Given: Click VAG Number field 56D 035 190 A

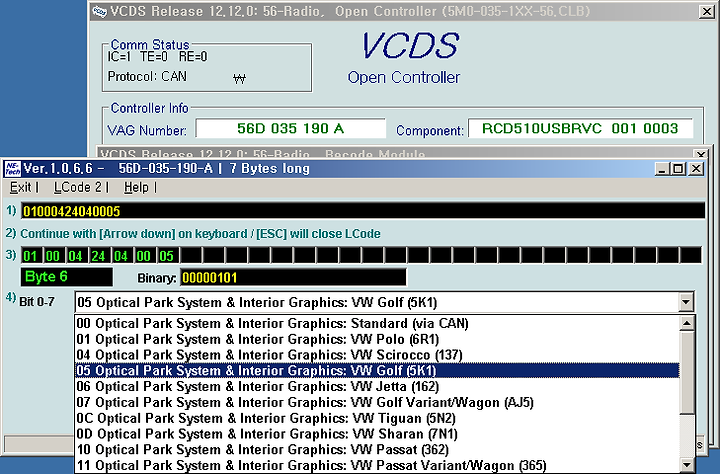Looking at the screenshot, I should (x=290, y=128).
